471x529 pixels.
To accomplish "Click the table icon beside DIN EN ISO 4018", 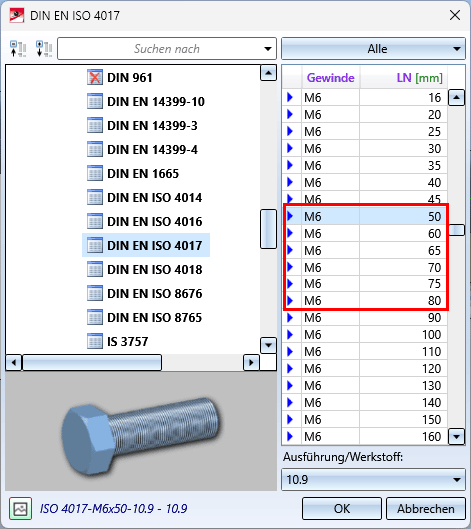I will pos(95,269).
